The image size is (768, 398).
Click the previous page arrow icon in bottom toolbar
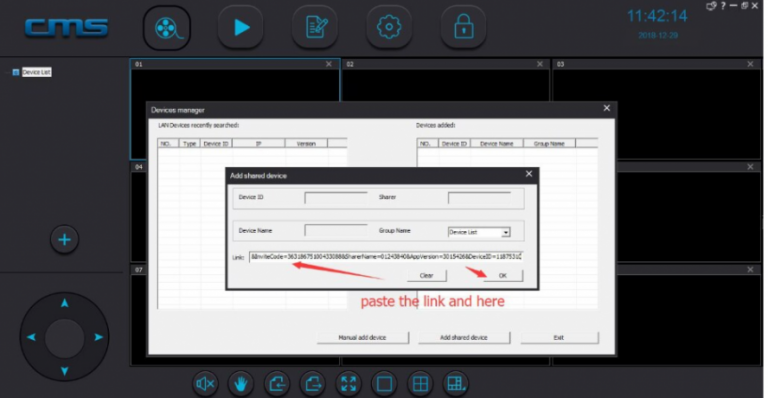click(277, 384)
